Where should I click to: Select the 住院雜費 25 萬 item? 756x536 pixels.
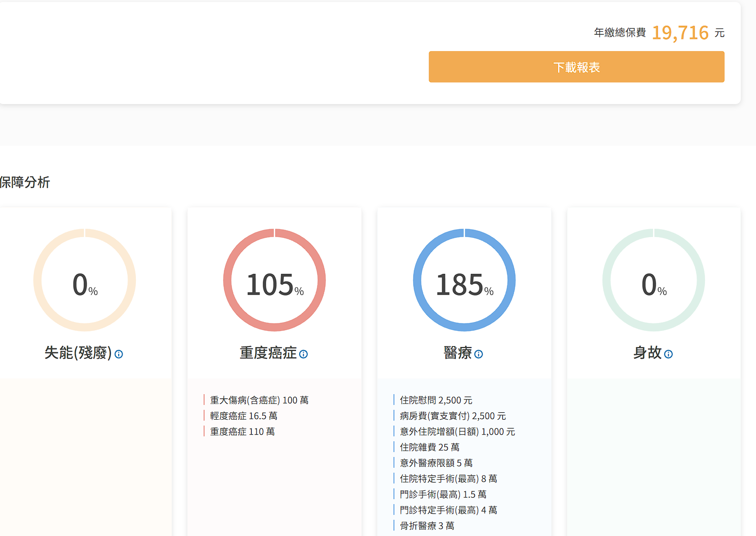429,447
